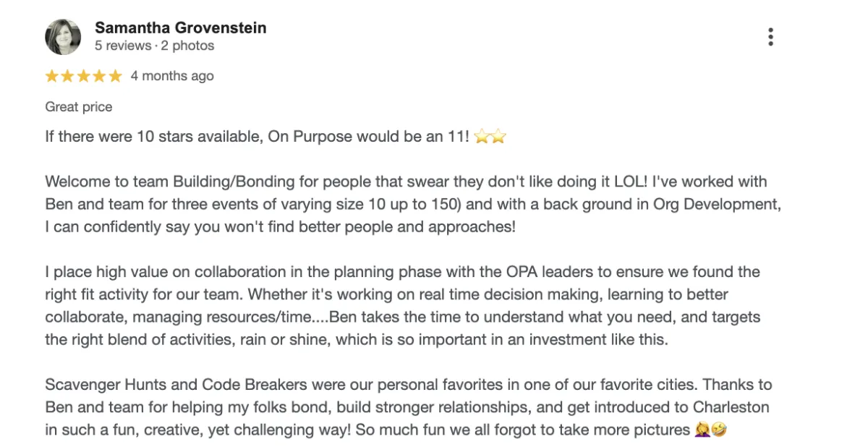Click the "5 reviews · 2 photos" text

pyautogui.click(x=155, y=46)
